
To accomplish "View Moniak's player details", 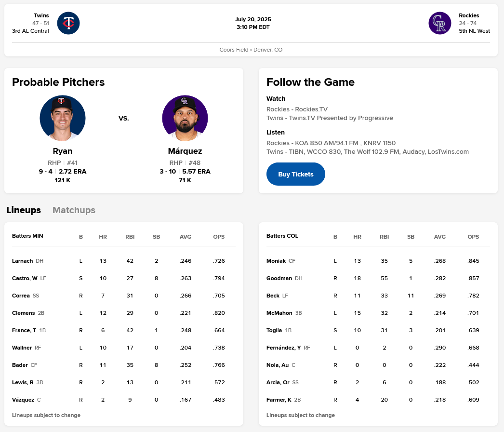I will click(276, 261).
